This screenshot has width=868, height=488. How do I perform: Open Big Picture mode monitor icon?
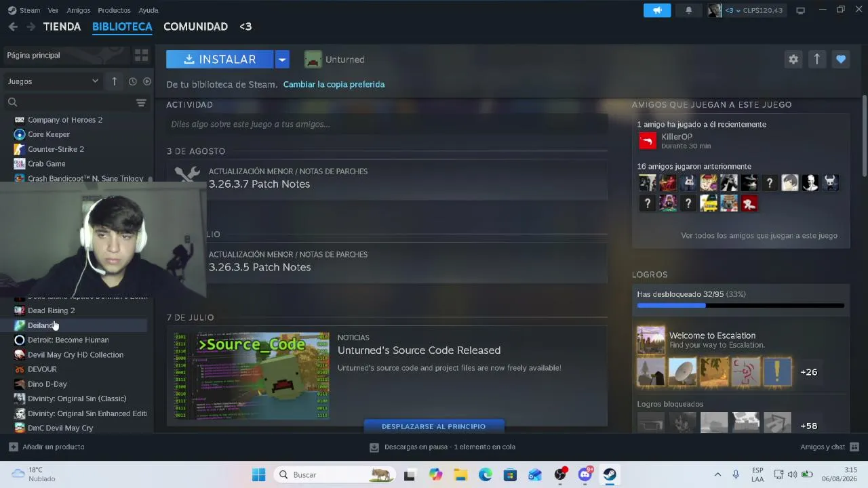point(800,10)
